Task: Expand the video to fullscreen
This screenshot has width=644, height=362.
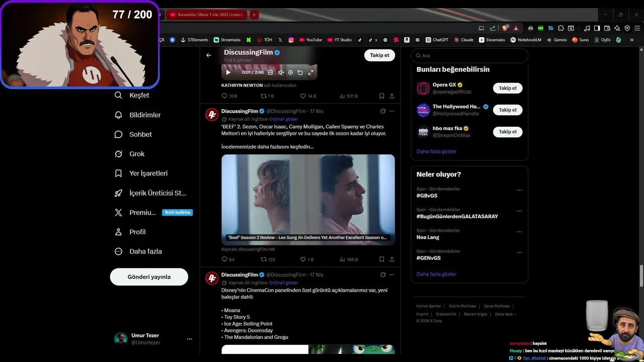Action: [310, 72]
